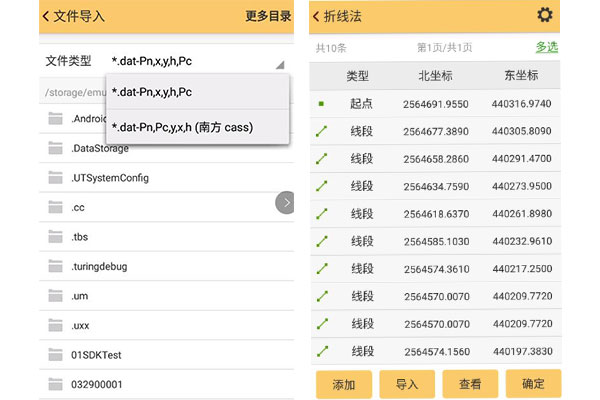Click the 01SDKTest folder icon
The image size is (600, 400).
click(x=55, y=355)
